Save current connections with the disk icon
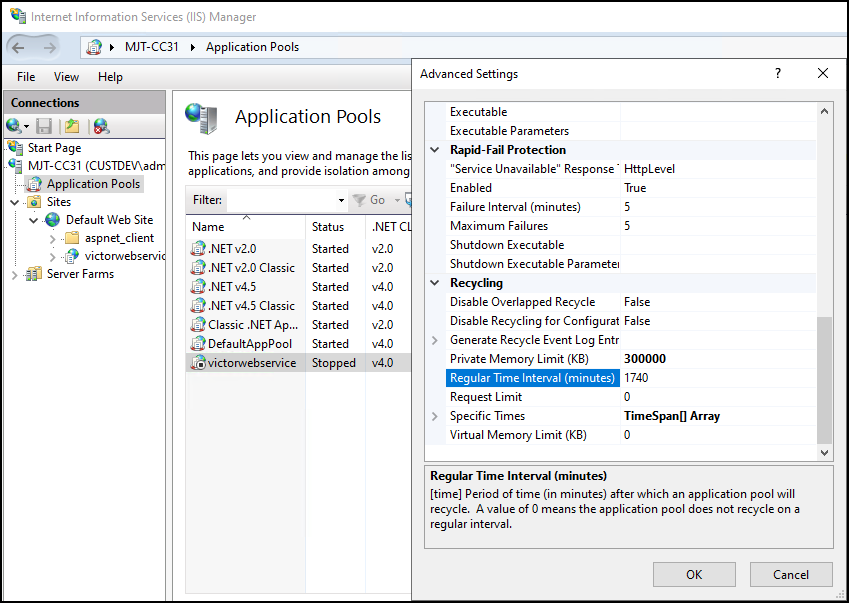The height and width of the screenshot is (603, 849). [x=42, y=124]
